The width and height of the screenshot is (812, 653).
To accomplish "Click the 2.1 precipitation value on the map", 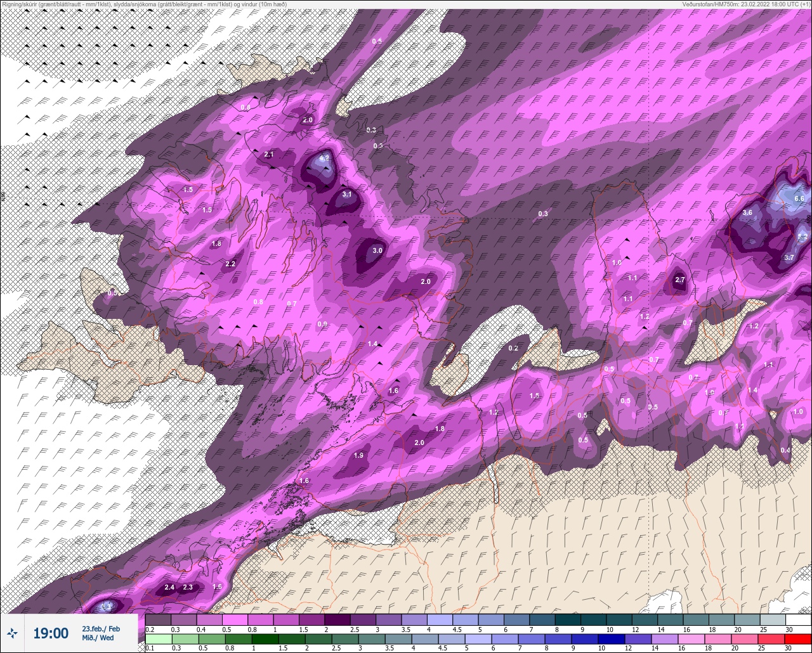I will pyautogui.click(x=269, y=155).
